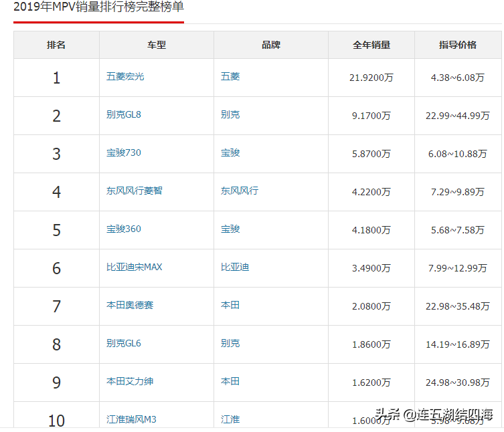Click sales value 1.8600万
The height and width of the screenshot is (432, 504).
click(371, 344)
